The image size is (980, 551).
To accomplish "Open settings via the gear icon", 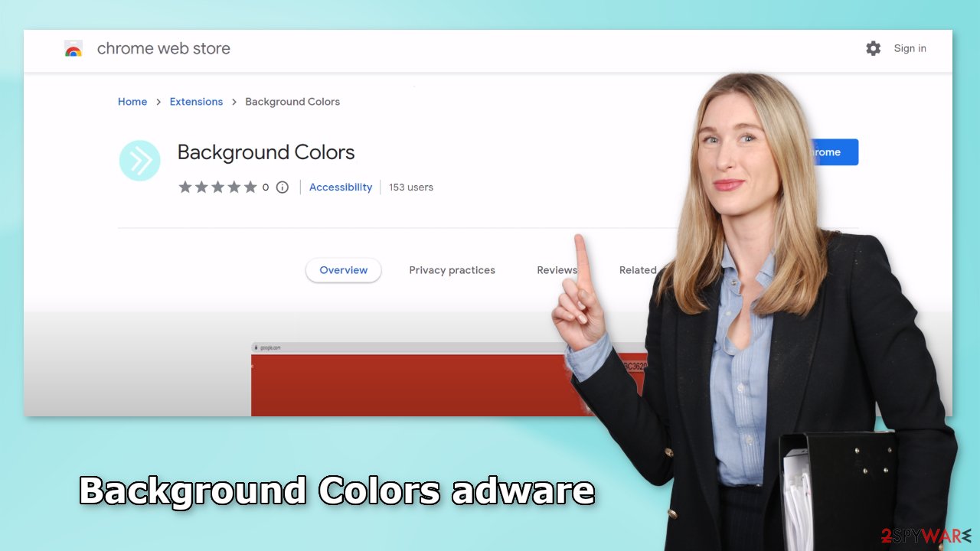I will [x=873, y=48].
